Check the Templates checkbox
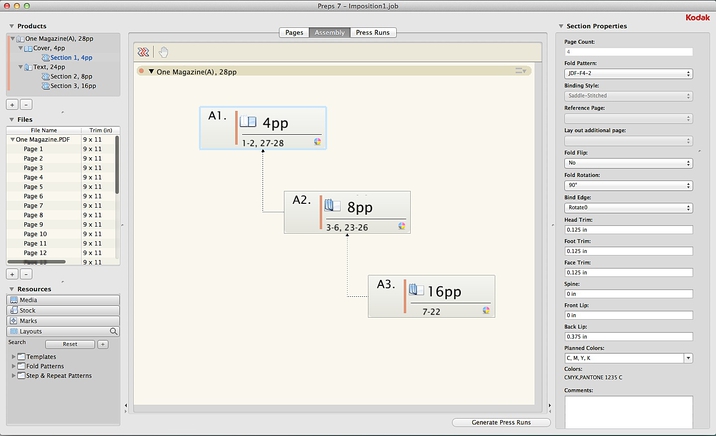Screen dimensions: 716x436 21,357
